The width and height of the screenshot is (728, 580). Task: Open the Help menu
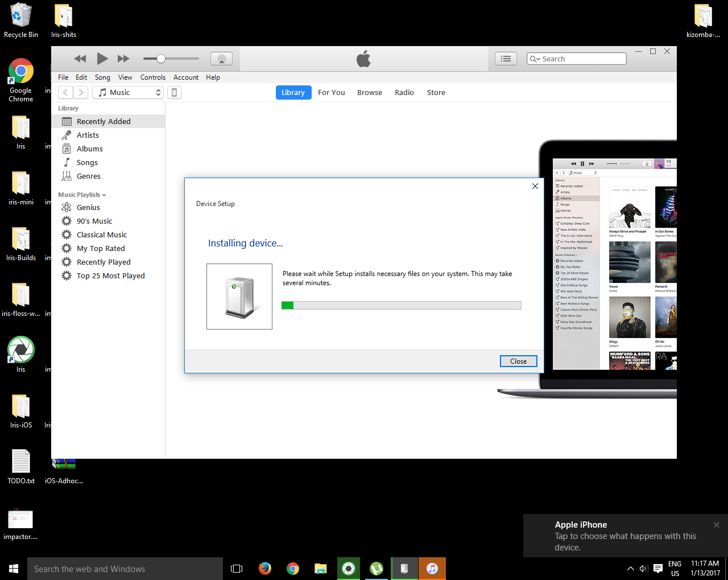click(x=213, y=77)
